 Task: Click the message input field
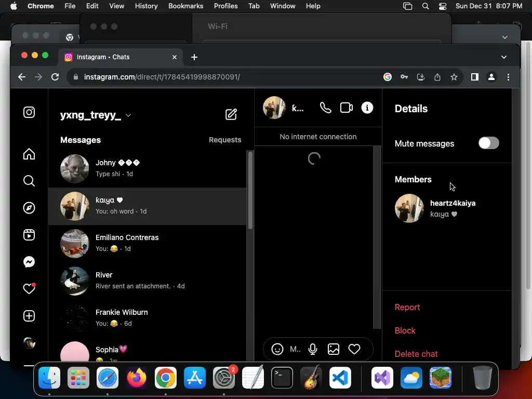pyautogui.click(x=295, y=349)
